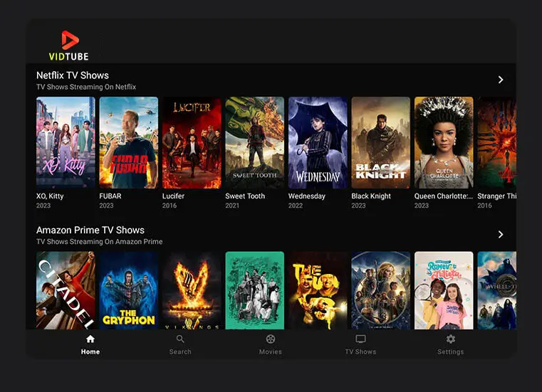542x392 pixels.
Task: Tap the TV Shows screen icon
Action: 360,339
